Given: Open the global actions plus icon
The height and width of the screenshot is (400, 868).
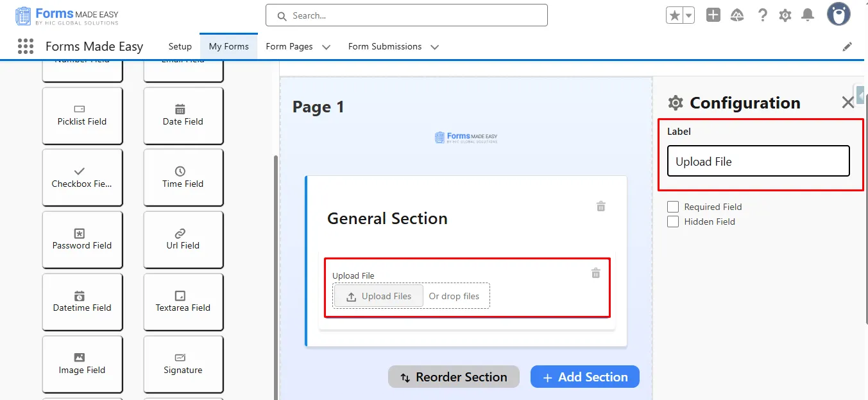Looking at the screenshot, I should (x=713, y=15).
